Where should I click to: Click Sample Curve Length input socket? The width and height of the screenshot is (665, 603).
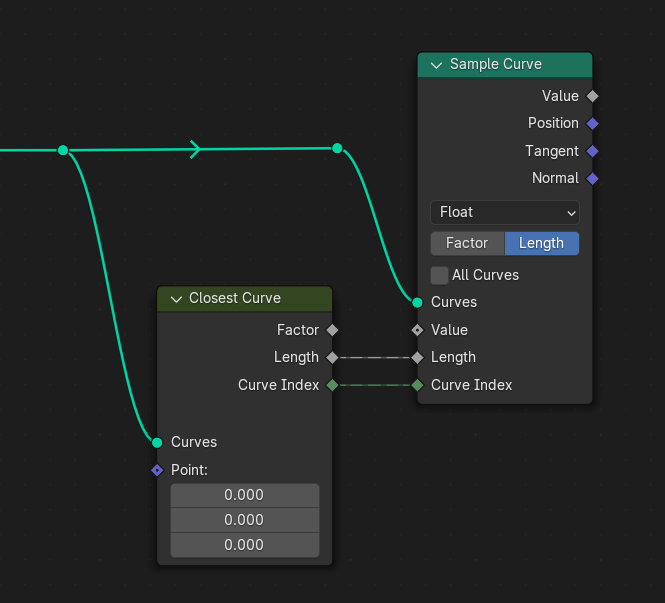point(417,357)
